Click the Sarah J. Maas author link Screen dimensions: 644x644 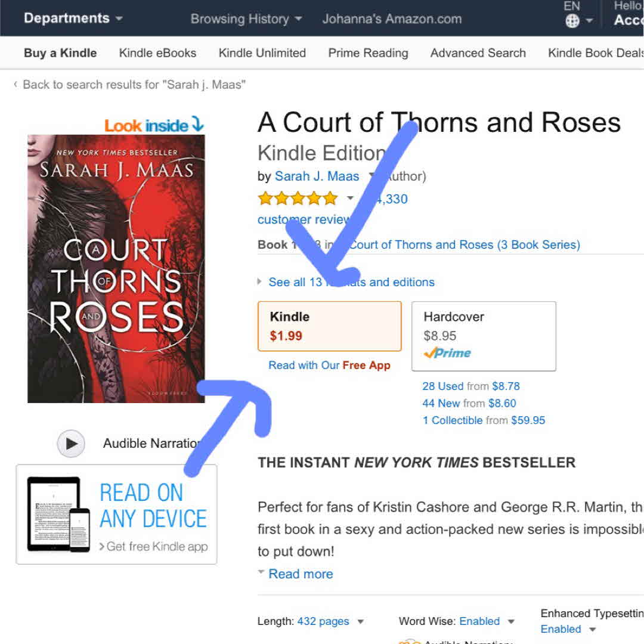[317, 176]
